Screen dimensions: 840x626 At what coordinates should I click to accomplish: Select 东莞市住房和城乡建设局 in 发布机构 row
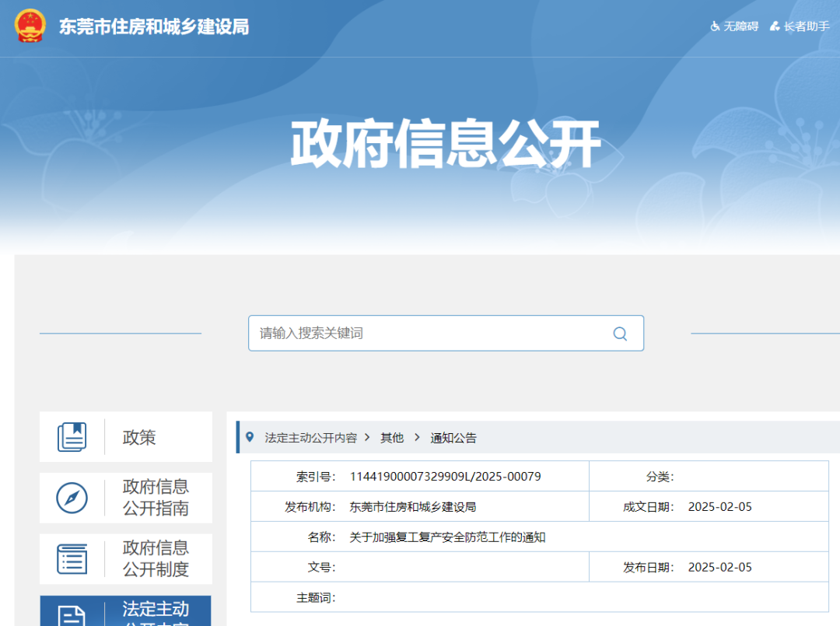pos(412,507)
